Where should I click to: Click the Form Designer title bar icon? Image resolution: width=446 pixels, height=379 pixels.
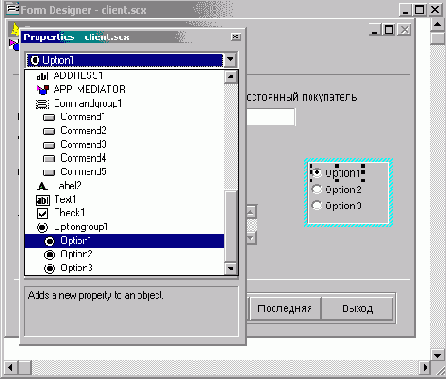pyautogui.click(x=13, y=9)
